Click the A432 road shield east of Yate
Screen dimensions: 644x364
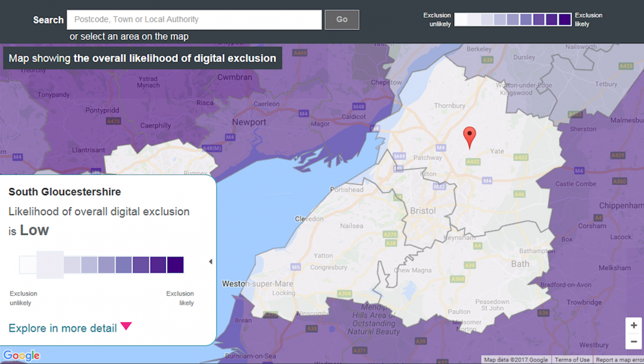[521, 157]
